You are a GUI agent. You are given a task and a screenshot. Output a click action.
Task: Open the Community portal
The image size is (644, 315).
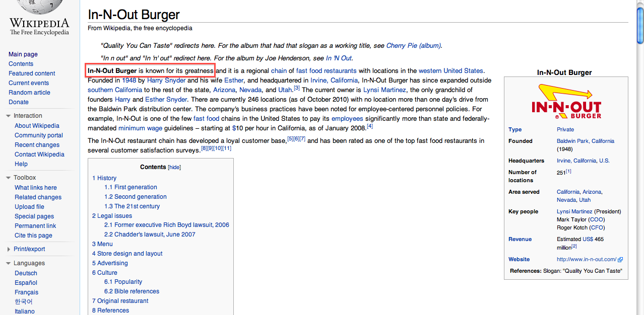click(39, 135)
